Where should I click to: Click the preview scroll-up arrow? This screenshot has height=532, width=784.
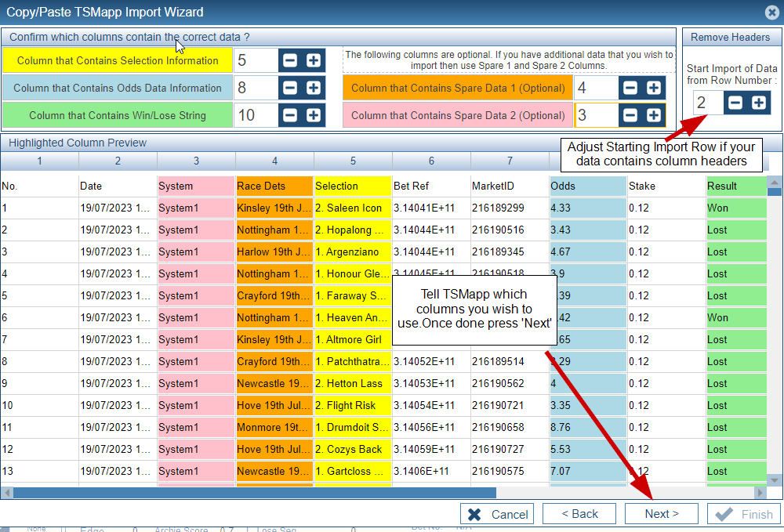point(774,183)
